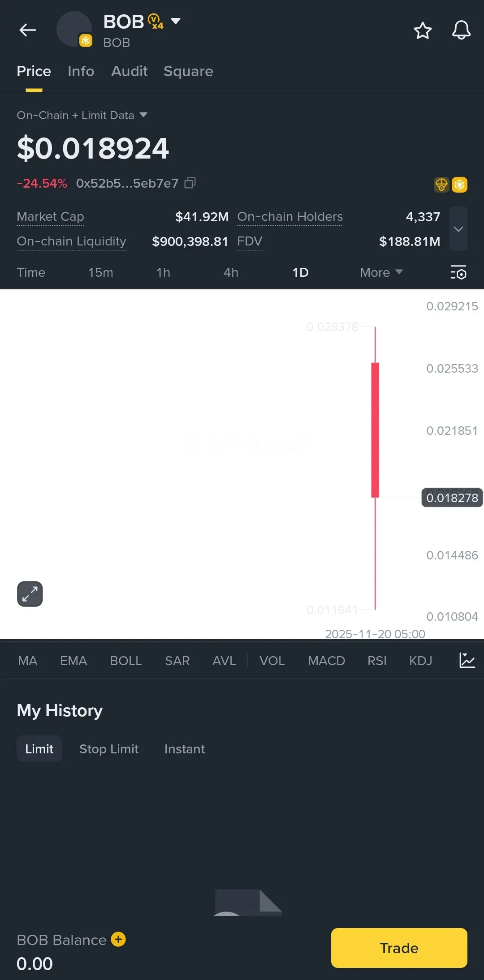Go back using the arrow icon
This screenshot has width=484, height=980.
pos(27,30)
